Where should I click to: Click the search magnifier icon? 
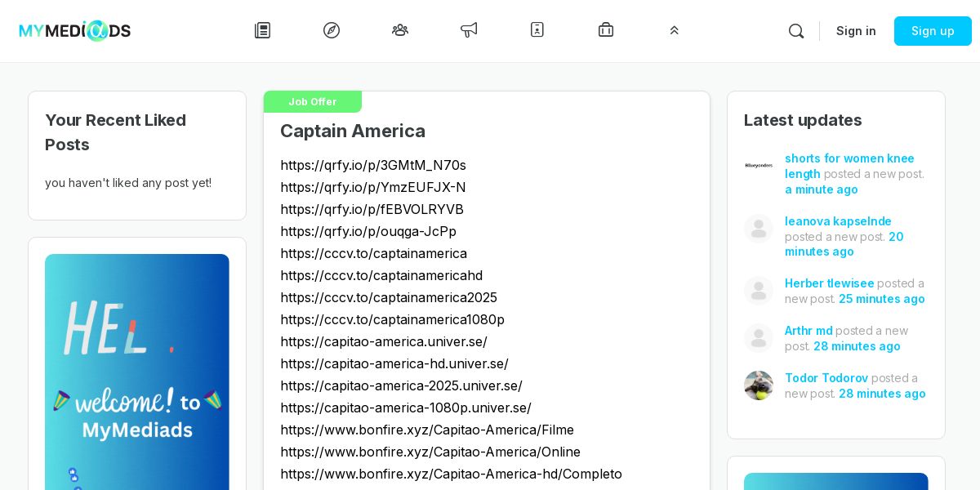point(796,31)
